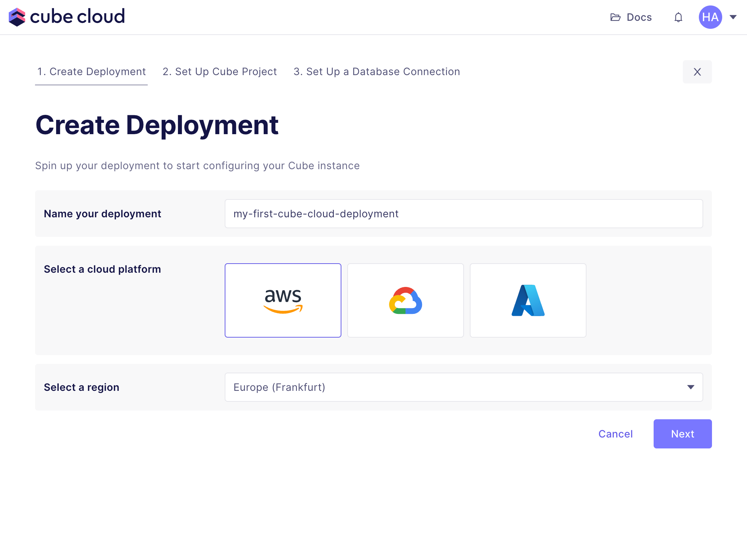Image resolution: width=747 pixels, height=560 pixels.
Task: Click the region dropdown caret arrow
Action: coord(690,387)
